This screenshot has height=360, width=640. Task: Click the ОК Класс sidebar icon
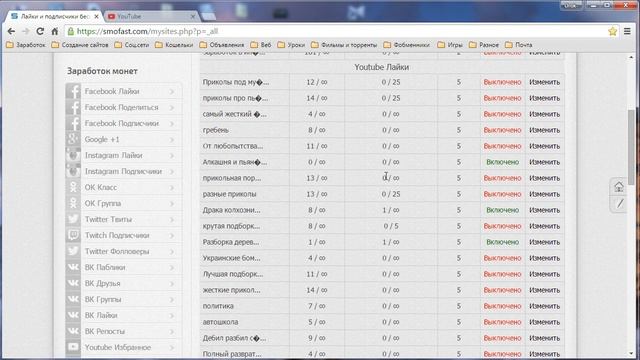[73, 187]
